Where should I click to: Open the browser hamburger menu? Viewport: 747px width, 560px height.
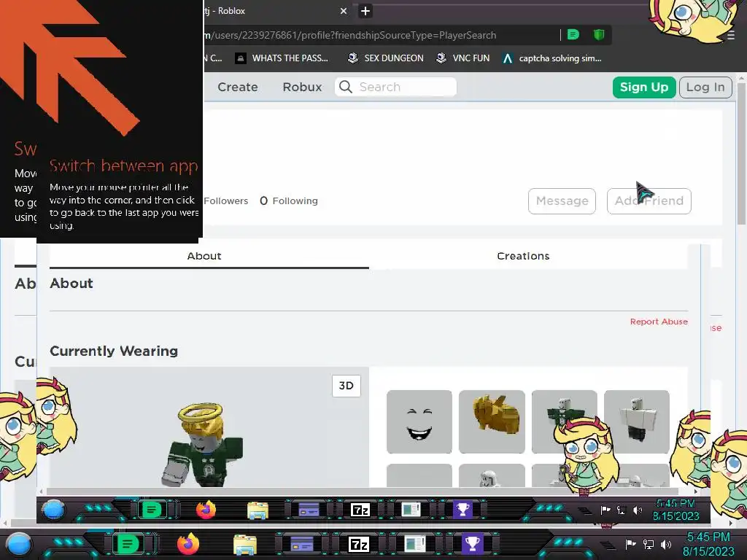point(731,36)
